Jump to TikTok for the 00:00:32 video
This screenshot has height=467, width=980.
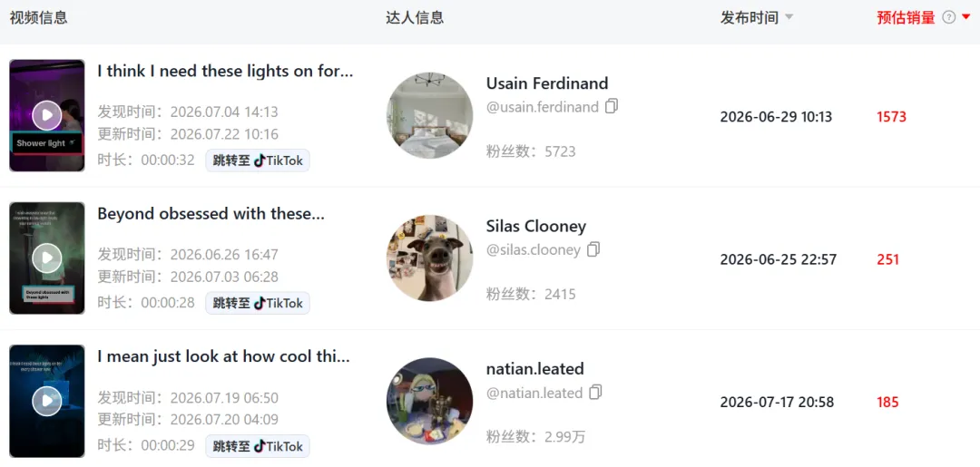tap(258, 161)
